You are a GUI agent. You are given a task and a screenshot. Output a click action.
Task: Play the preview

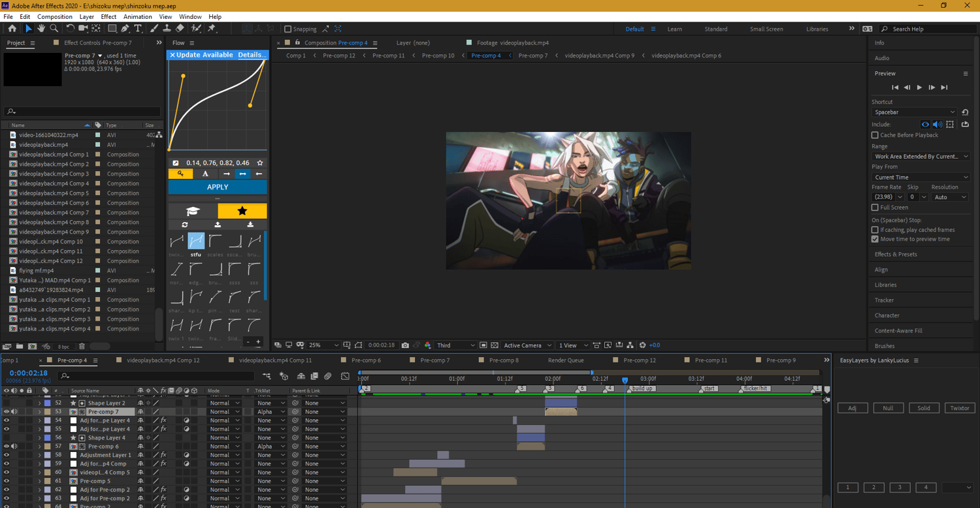pyautogui.click(x=919, y=87)
